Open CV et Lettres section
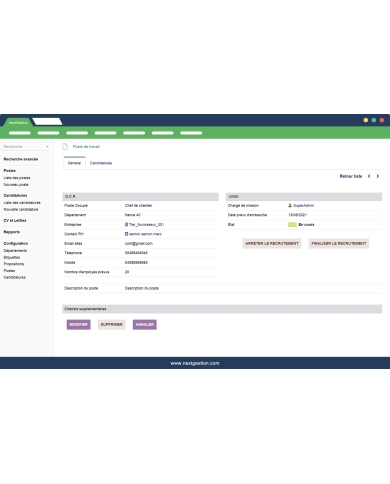Image resolution: width=390 pixels, height=484 pixels. tap(15, 220)
